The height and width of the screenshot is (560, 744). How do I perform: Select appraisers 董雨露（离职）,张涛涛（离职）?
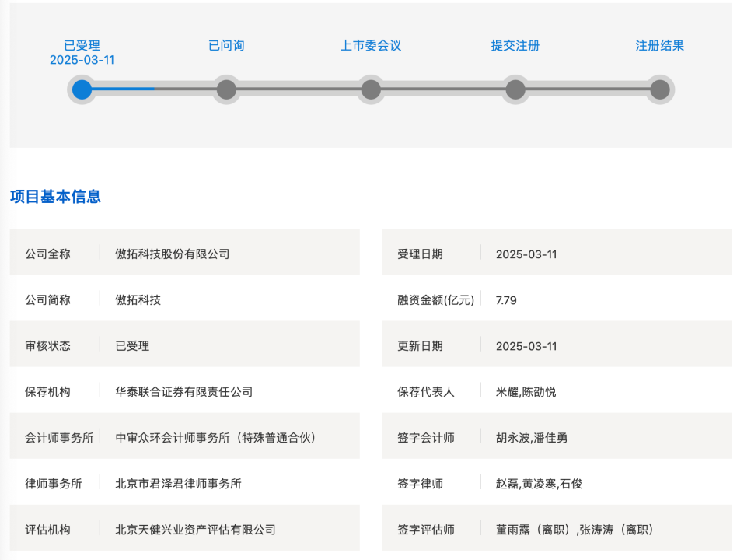(x=576, y=530)
